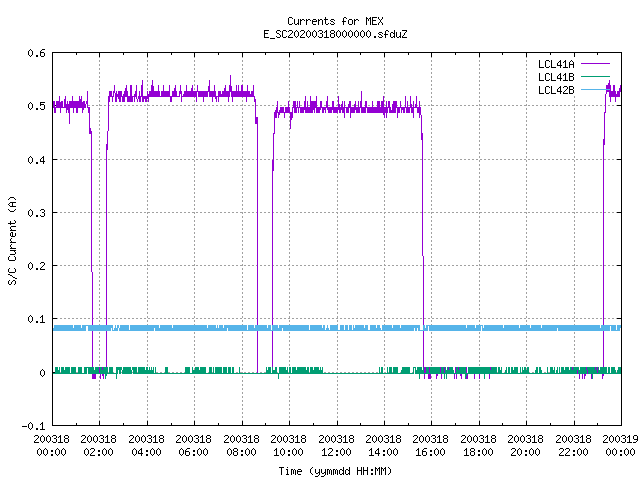Viewport: 640px width, 480px height.
Task: Click the 200318 04:00 x-axis tick label
Action: point(146,446)
